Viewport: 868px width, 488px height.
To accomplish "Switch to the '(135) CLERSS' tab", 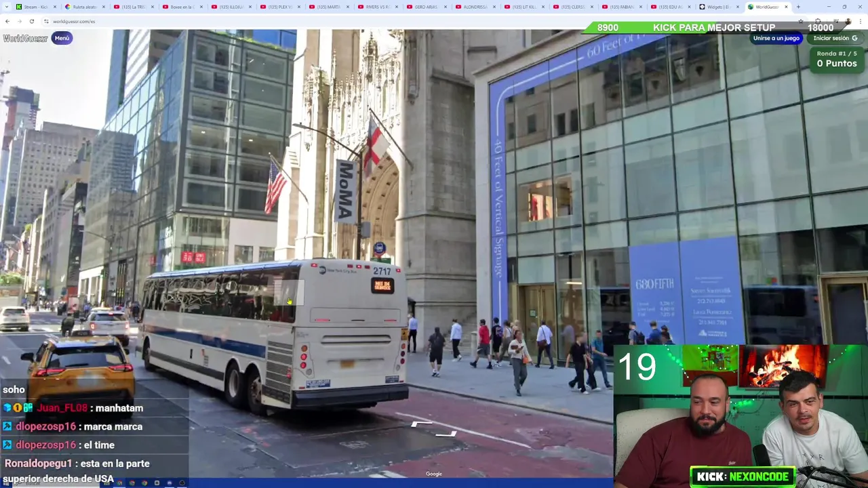I will (x=572, y=7).
